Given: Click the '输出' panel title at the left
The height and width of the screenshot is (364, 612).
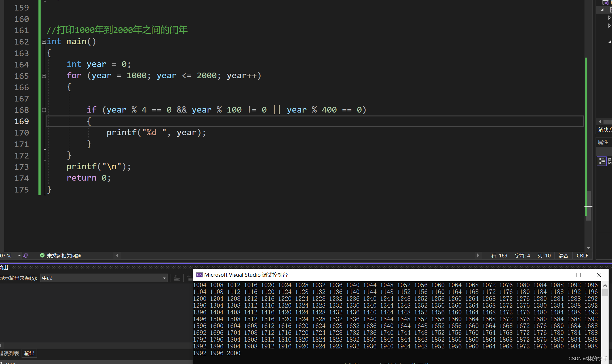Looking at the screenshot, I should point(4,267).
